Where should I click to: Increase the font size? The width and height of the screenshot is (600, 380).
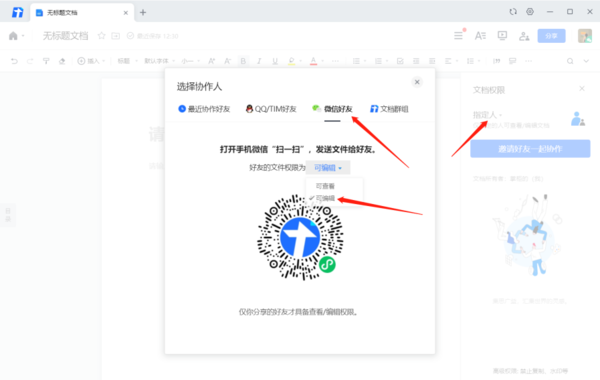[212, 61]
